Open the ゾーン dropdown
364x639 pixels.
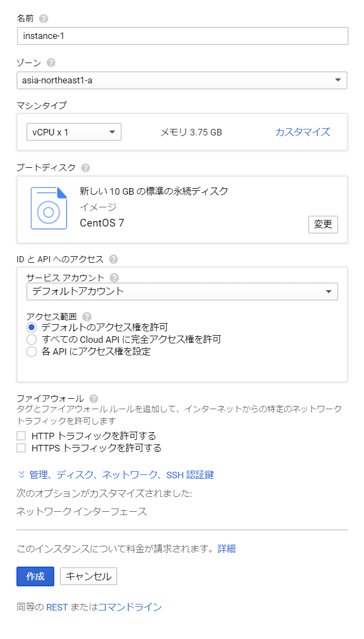pos(182,80)
